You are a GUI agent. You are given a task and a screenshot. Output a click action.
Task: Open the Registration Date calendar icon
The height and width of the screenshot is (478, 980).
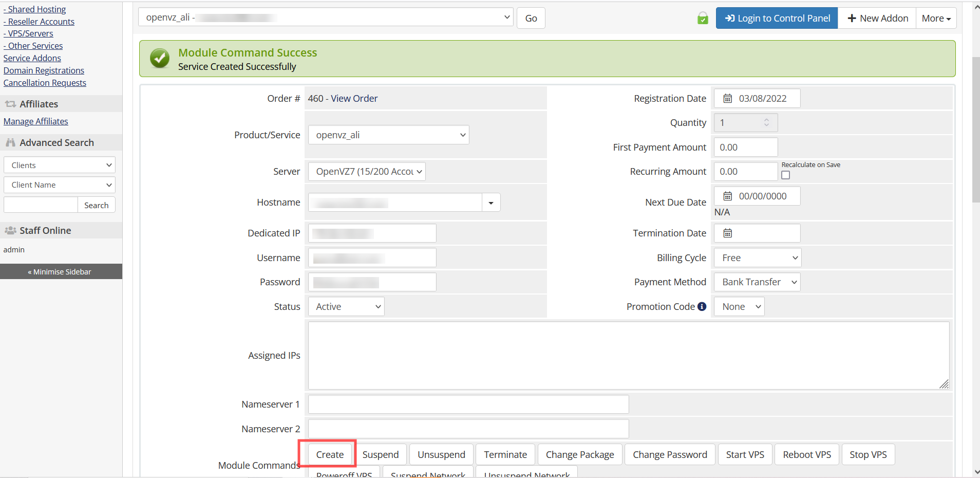[x=727, y=99]
